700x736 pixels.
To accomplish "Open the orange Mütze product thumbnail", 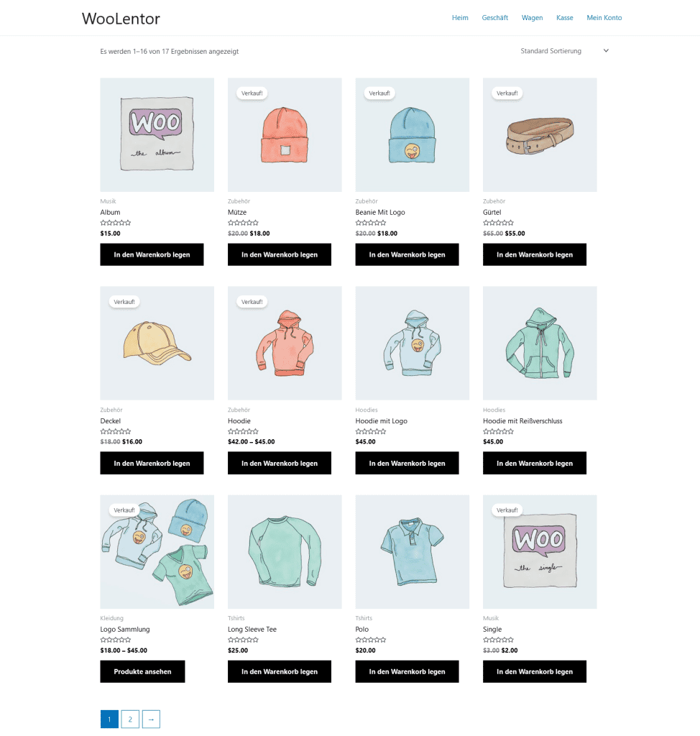I will point(285,134).
